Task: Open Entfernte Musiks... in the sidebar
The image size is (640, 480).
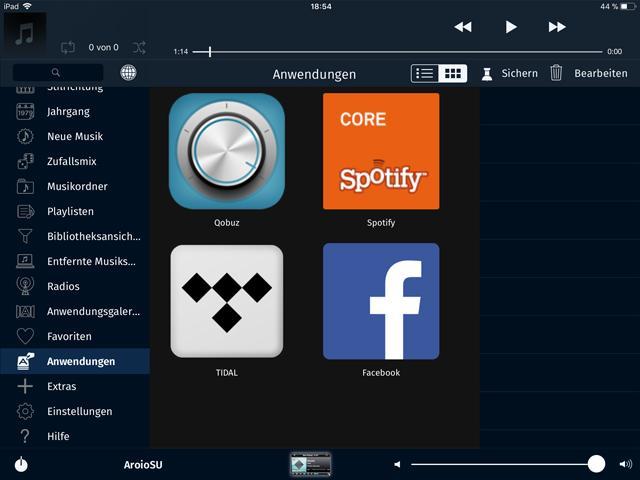Action: click(x=75, y=261)
